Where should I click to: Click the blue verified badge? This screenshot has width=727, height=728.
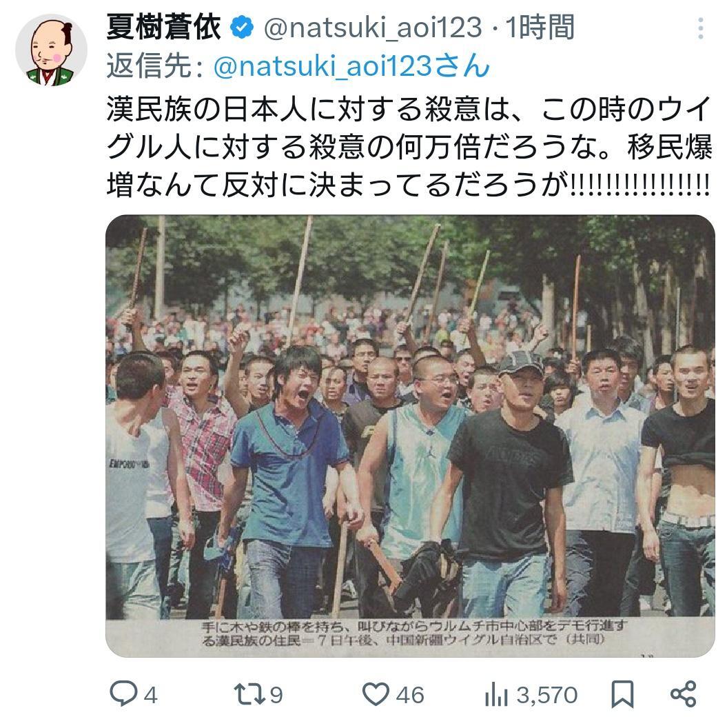pyautogui.click(x=242, y=28)
